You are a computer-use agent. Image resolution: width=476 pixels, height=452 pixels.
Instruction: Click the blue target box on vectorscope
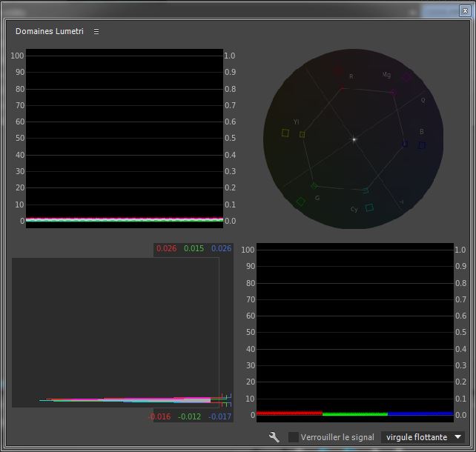pos(422,145)
